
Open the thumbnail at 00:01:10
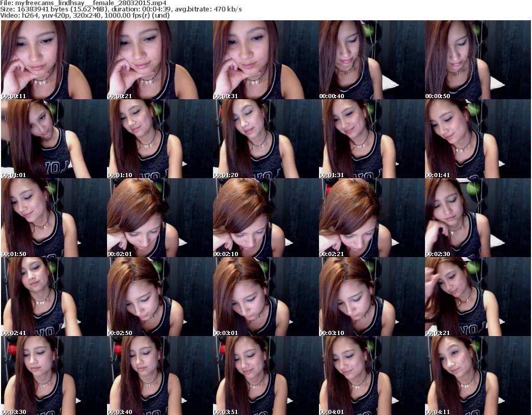point(160,139)
